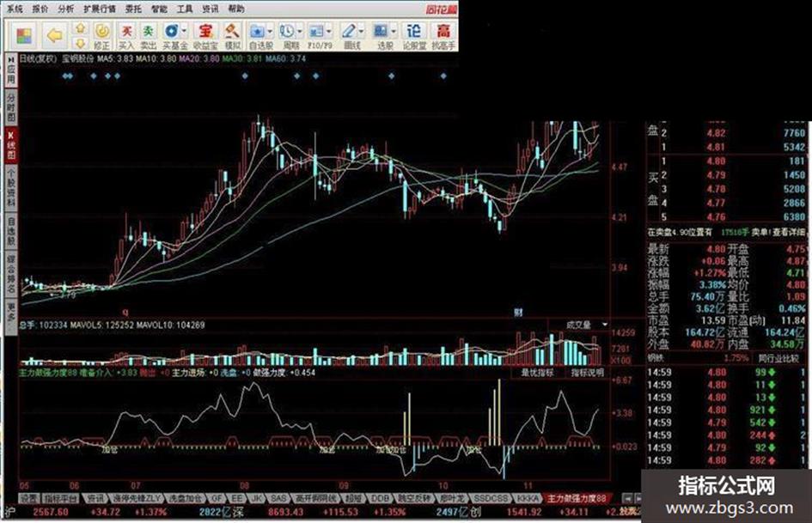Click the colorful home grid icon
This screenshot has width=812, height=523.
point(23,35)
